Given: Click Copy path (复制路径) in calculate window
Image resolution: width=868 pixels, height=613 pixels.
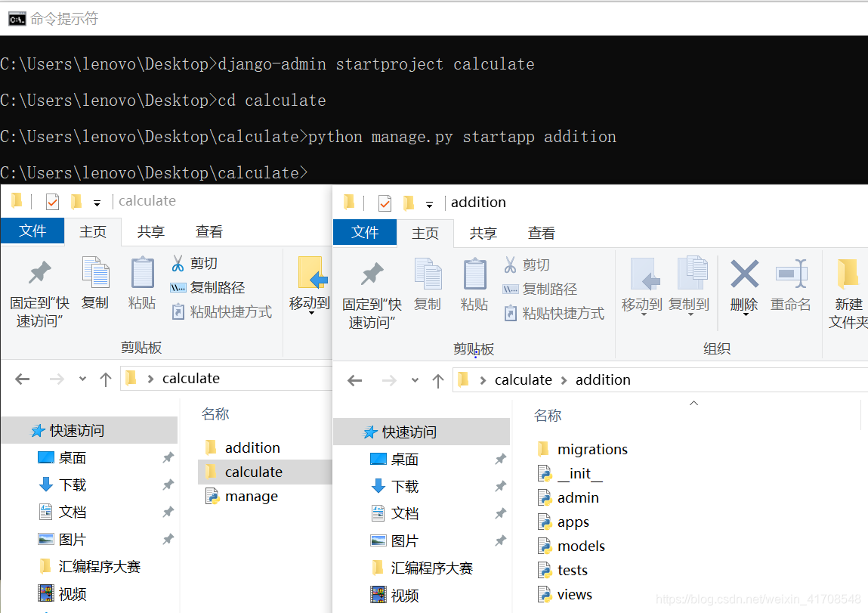Looking at the screenshot, I should [x=208, y=287].
